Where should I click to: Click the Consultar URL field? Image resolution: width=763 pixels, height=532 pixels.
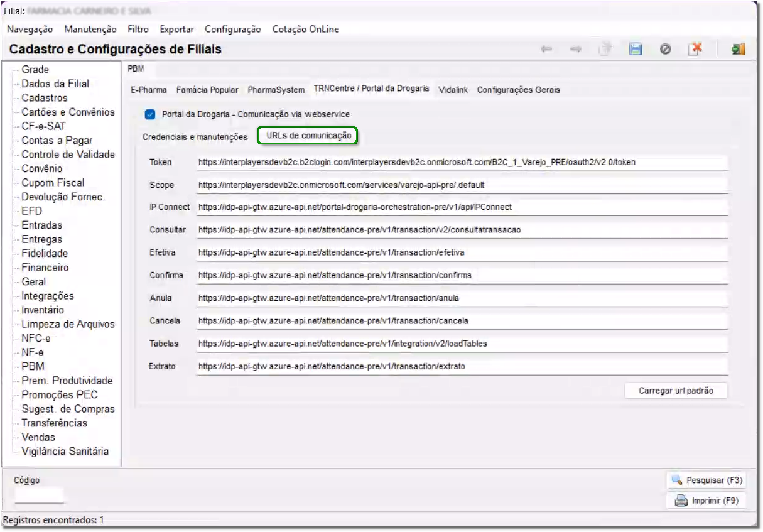tap(462, 230)
